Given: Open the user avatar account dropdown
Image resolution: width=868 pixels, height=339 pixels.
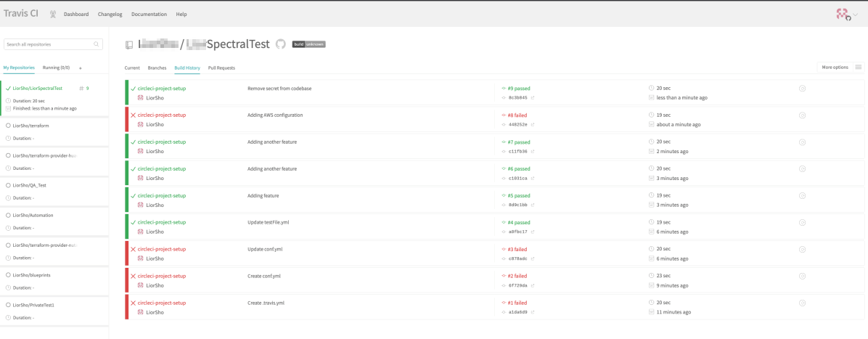Looking at the screenshot, I should click(x=846, y=15).
